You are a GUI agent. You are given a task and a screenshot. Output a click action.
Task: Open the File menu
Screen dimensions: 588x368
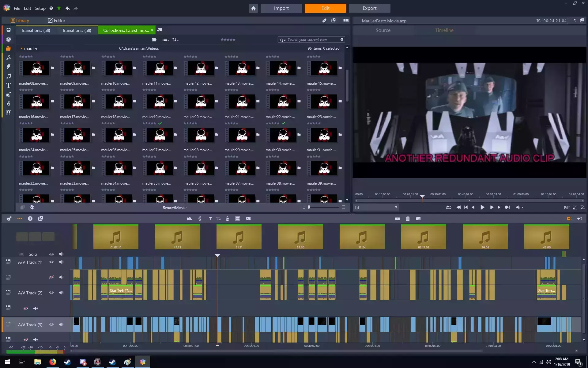pos(17,8)
